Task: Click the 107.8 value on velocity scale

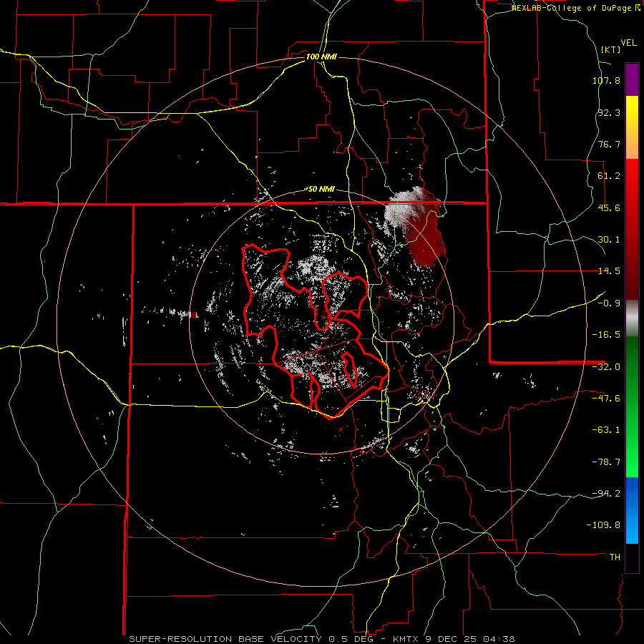Action: tap(606, 80)
